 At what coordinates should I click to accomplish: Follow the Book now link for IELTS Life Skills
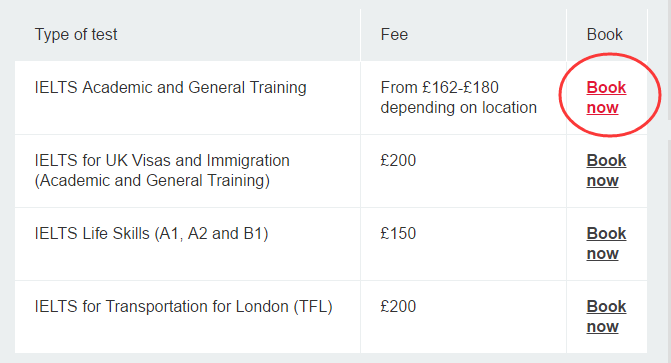click(x=606, y=244)
